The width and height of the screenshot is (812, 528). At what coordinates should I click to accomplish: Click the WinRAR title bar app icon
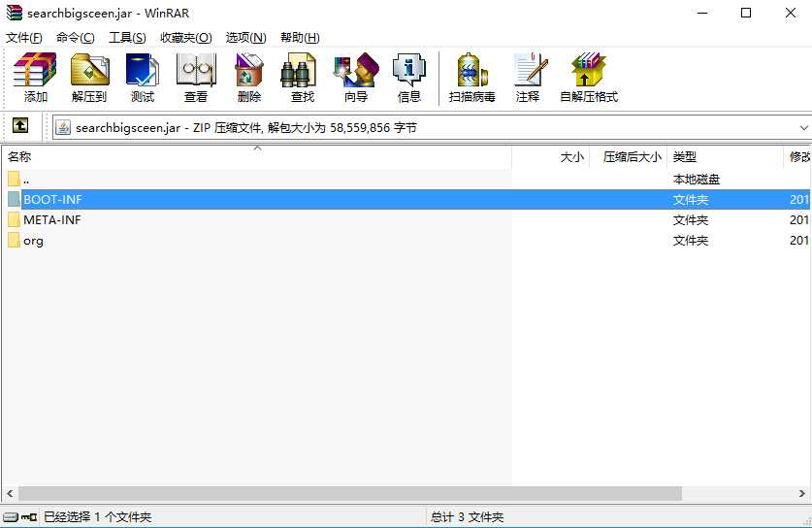point(14,13)
